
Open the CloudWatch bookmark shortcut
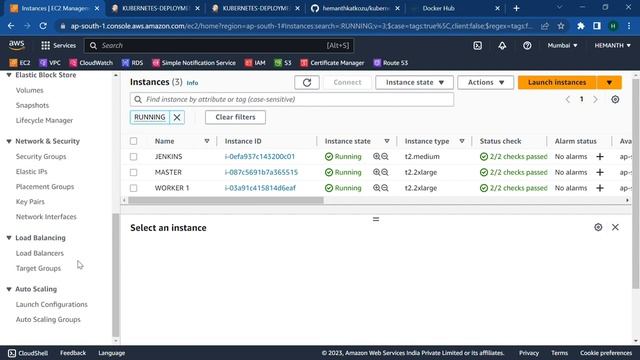[x=91, y=63]
